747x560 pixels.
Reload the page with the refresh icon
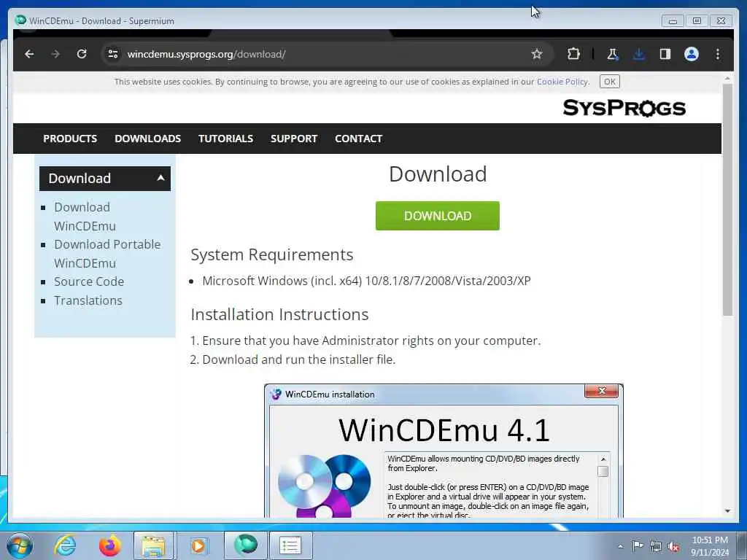point(82,54)
